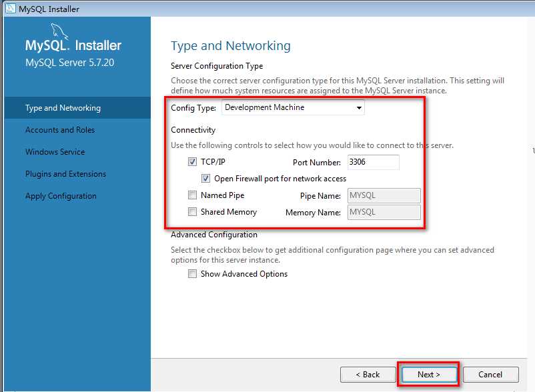Click the MySQL Installer title bar icon
This screenshot has width=535, height=392.
pyautogui.click(x=10, y=8)
